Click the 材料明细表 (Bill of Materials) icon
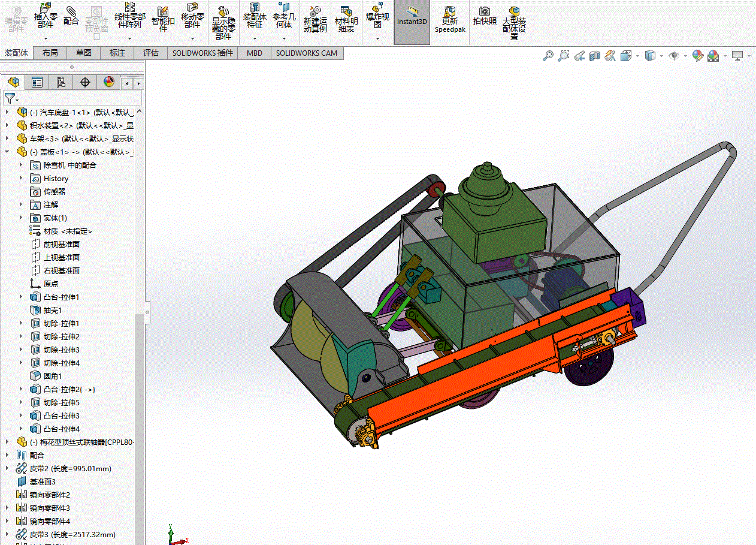 (x=345, y=18)
